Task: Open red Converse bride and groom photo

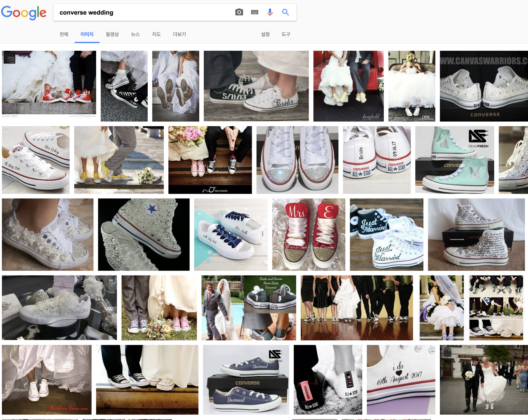Action: 49,83
